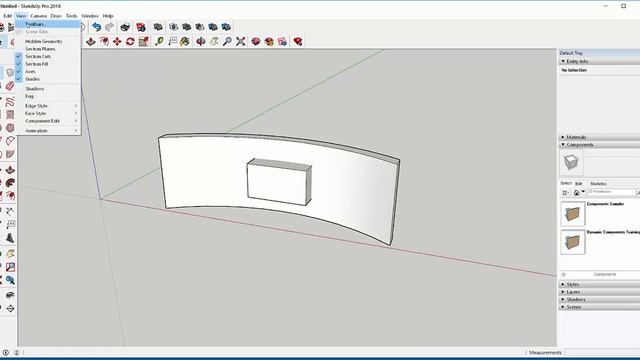This screenshot has height=360, width=640.
Task: Select the Tape Measure tool
Action: pos(159,41)
